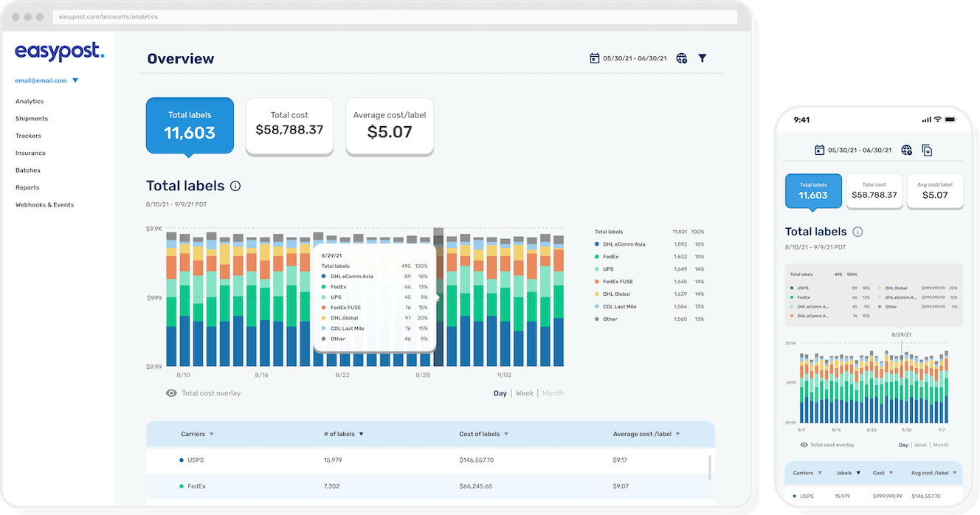Open Reports in the sidebar
980x515 pixels.
coord(27,187)
